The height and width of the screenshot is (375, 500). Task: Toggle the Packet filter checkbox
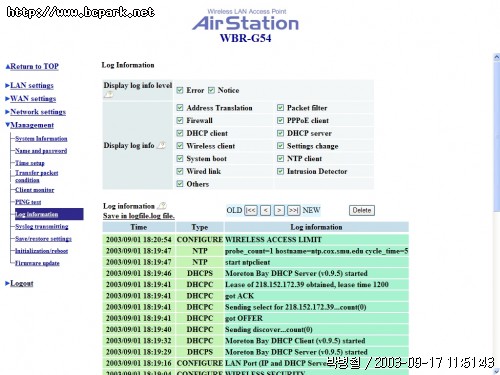click(x=281, y=108)
